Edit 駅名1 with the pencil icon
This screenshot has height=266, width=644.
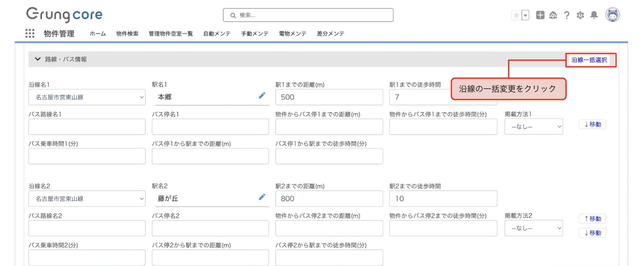(262, 96)
